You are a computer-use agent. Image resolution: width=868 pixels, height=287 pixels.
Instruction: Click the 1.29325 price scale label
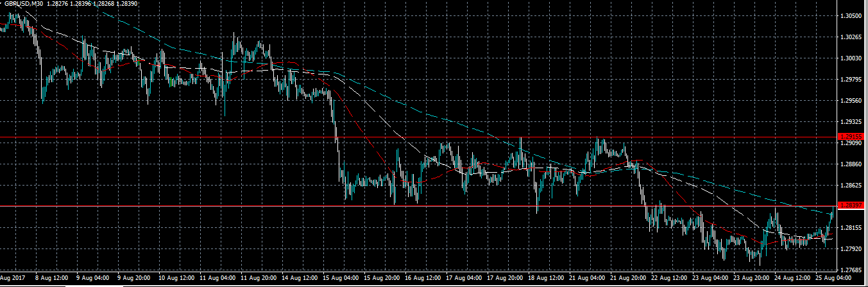pyautogui.click(x=851, y=121)
